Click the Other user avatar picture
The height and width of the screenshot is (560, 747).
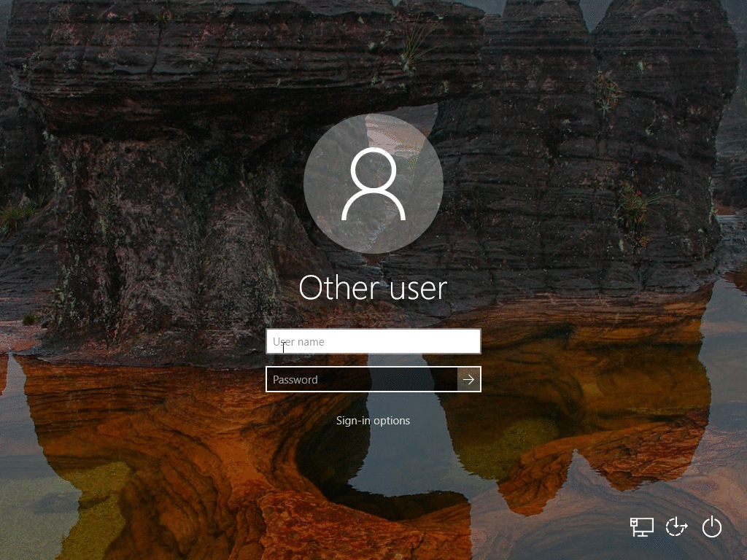pyautogui.click(x=373, y=184)
